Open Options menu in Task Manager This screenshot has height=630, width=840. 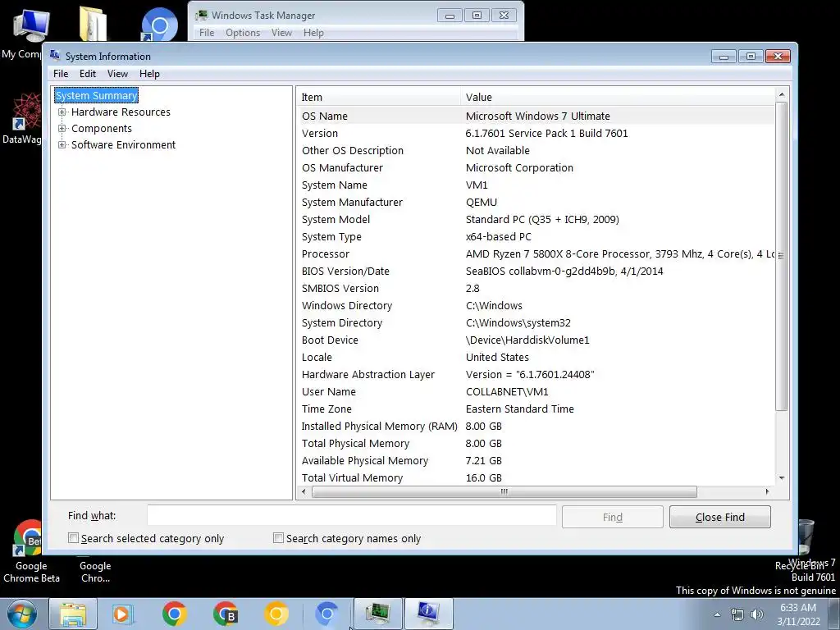coord(243,33)
